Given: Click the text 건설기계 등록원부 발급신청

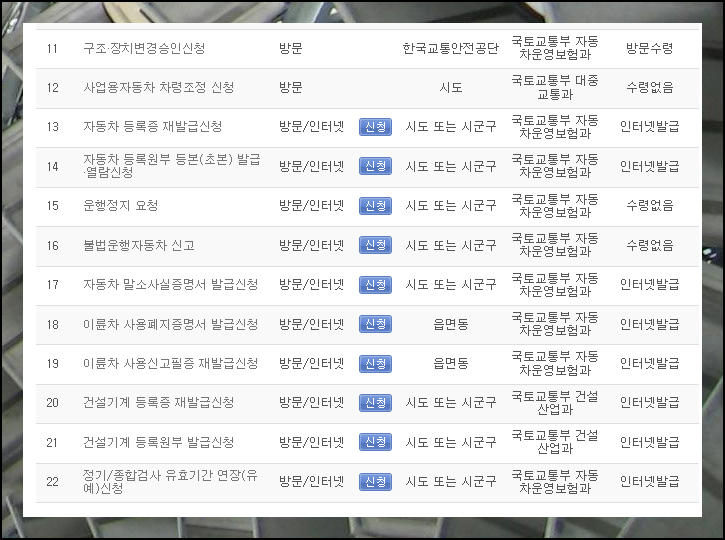Looking at the screenshot, I should point(159,442).
